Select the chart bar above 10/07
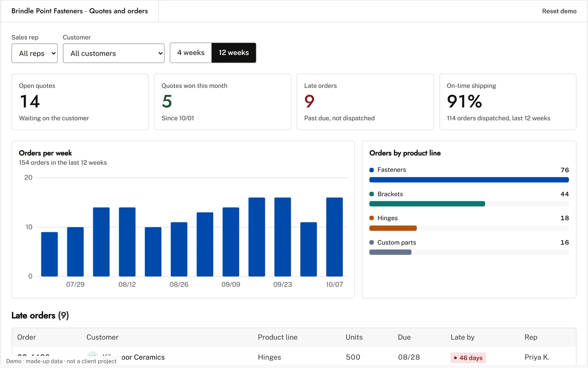The height and width of the screenshot is (368, 588). (334, 237)
